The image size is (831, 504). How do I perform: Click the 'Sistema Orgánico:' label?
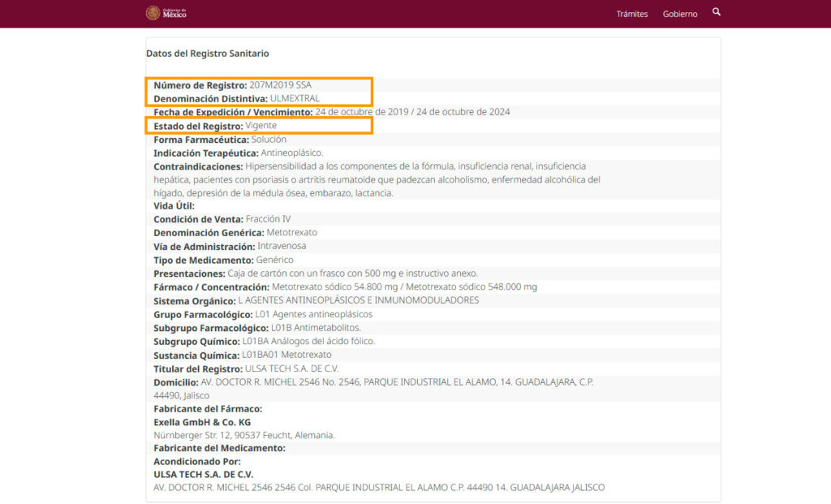(195, 300)
